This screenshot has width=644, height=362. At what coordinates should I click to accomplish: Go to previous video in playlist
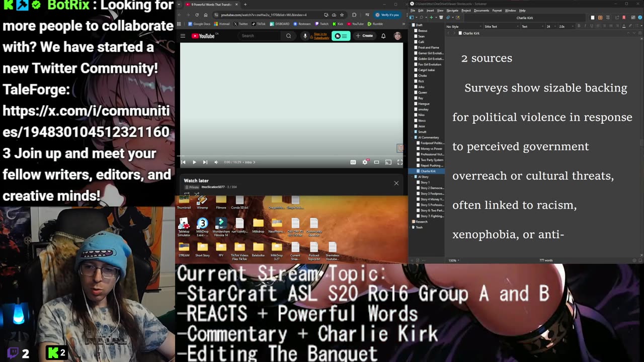pyautogui.click(x=183, y=162)
